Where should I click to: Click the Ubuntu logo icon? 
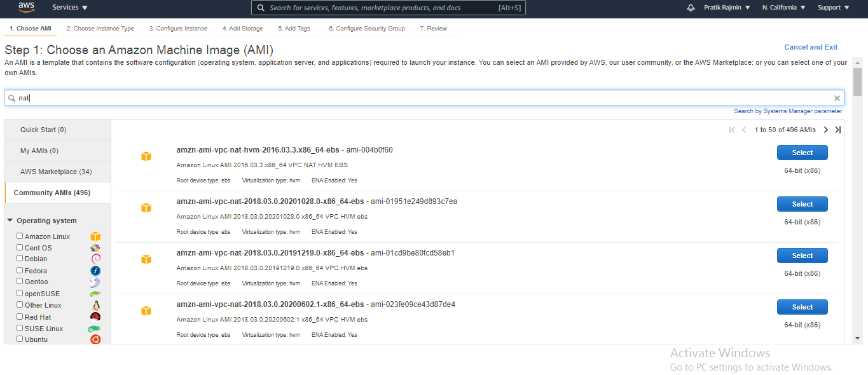click(x=95, y=339)
